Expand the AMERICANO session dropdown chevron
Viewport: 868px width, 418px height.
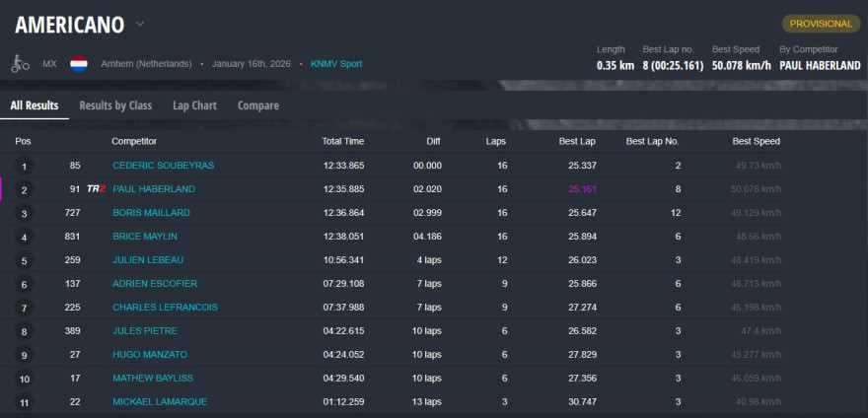point(140,24)
